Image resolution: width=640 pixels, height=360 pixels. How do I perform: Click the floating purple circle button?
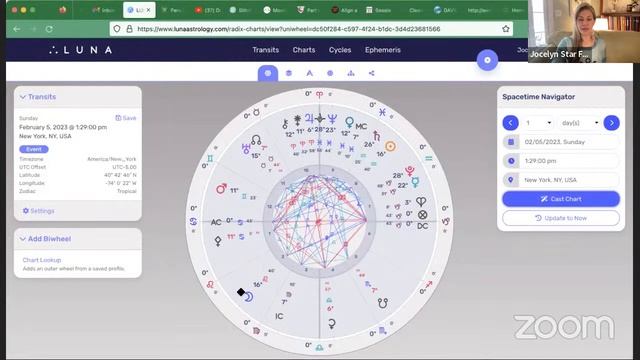tap(487, 60)
